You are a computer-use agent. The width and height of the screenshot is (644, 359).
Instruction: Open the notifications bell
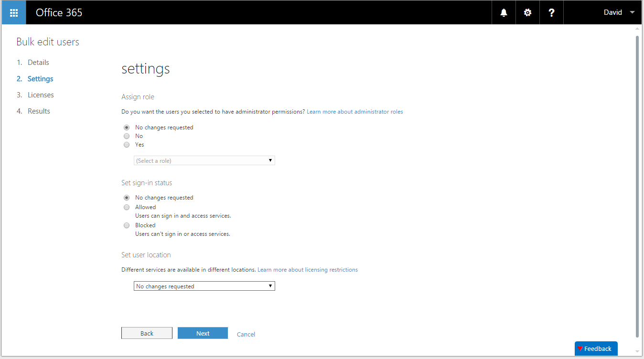tap(504, 12)
